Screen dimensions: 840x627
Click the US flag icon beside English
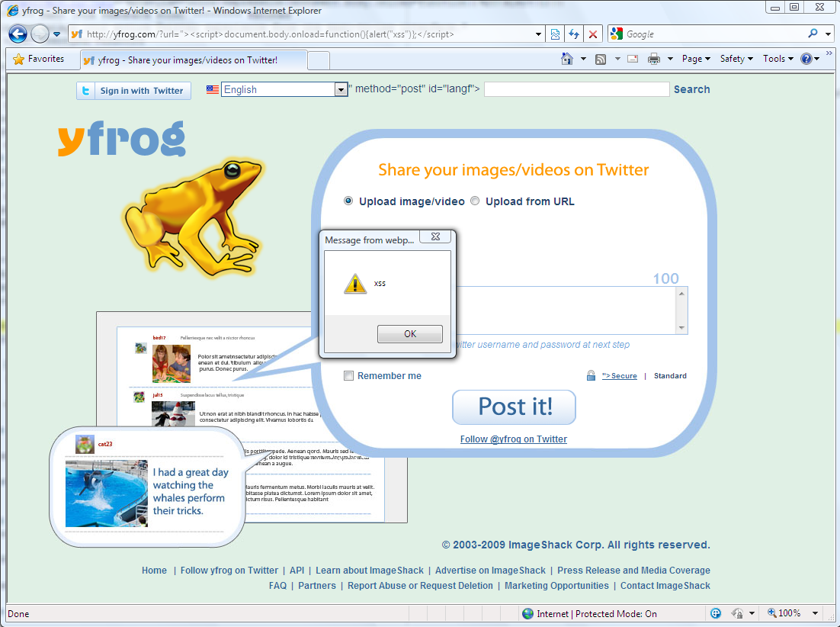pyautogui.click(x=213, y=89)
